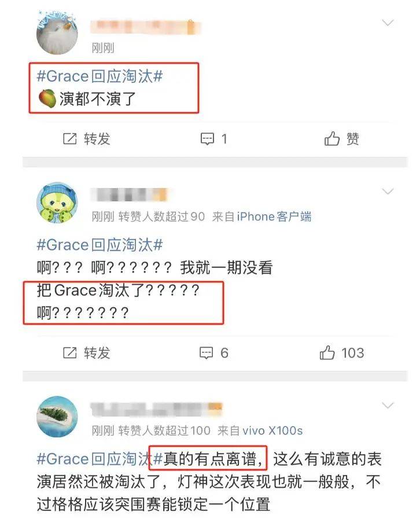The width and height of the screenshot is (420, 519).
Task: Open #Grace回应淘汰# hashtag in third post
Action: pyautogui.click(x=100, y=459)
